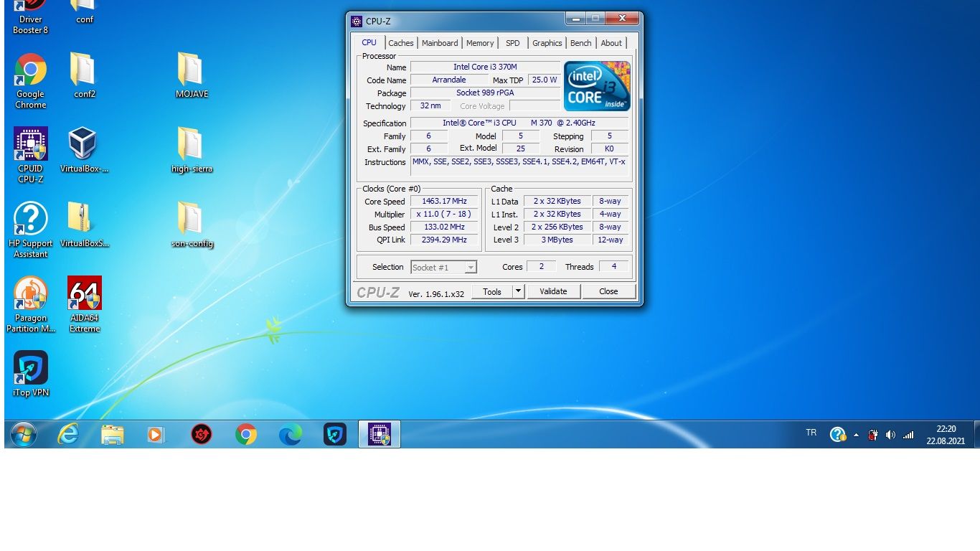The width and height of the screenshot is (980, 551).
Task: Switch to the CPU tab
Action: click(369, 42)
